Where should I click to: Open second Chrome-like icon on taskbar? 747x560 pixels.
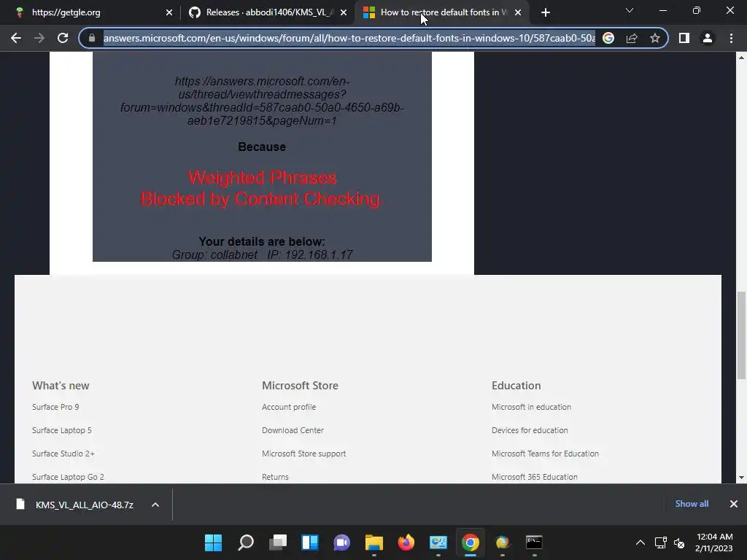click(x=502, y=542)
